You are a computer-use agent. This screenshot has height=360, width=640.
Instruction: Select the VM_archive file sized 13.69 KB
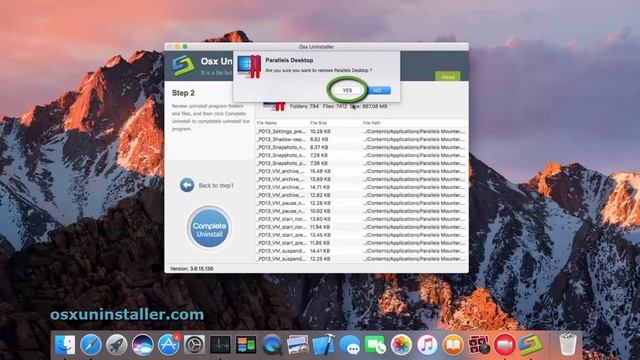tap(362, 179)
